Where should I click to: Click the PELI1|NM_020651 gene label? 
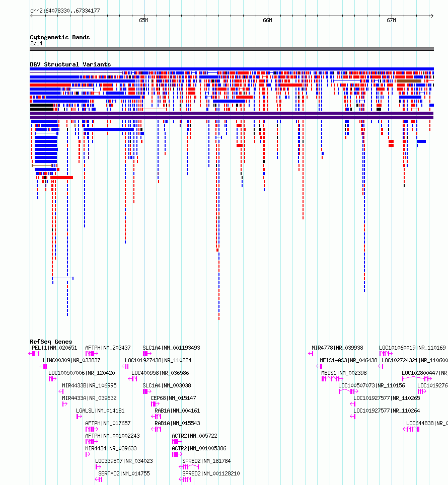coord(54,348)
